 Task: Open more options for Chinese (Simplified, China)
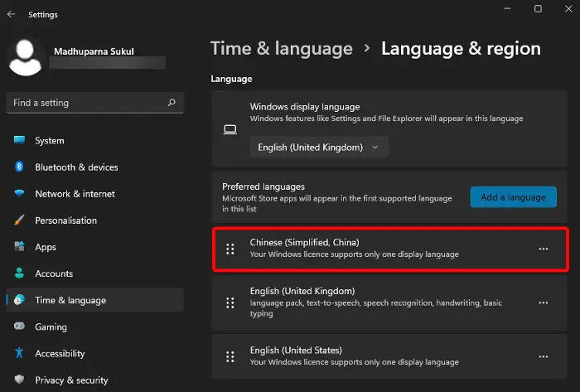(544, 249)
